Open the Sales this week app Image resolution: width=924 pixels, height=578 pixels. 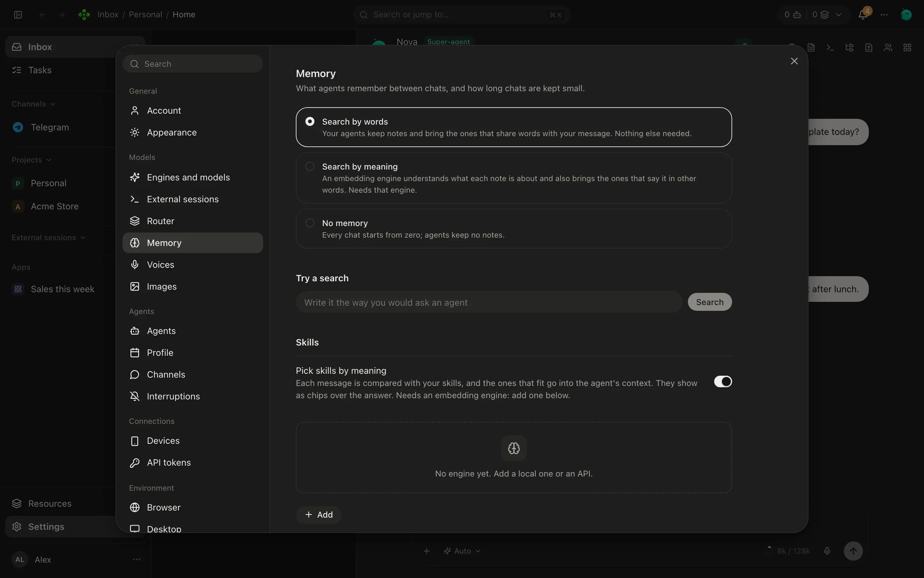[x=61, y=289]
